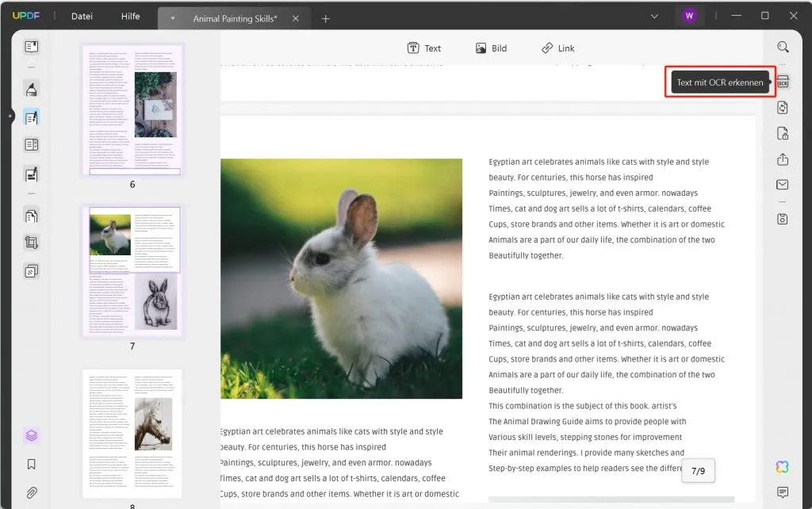Send the file by email icon
This screenshot has height=509, width=812.
[783, 185]
